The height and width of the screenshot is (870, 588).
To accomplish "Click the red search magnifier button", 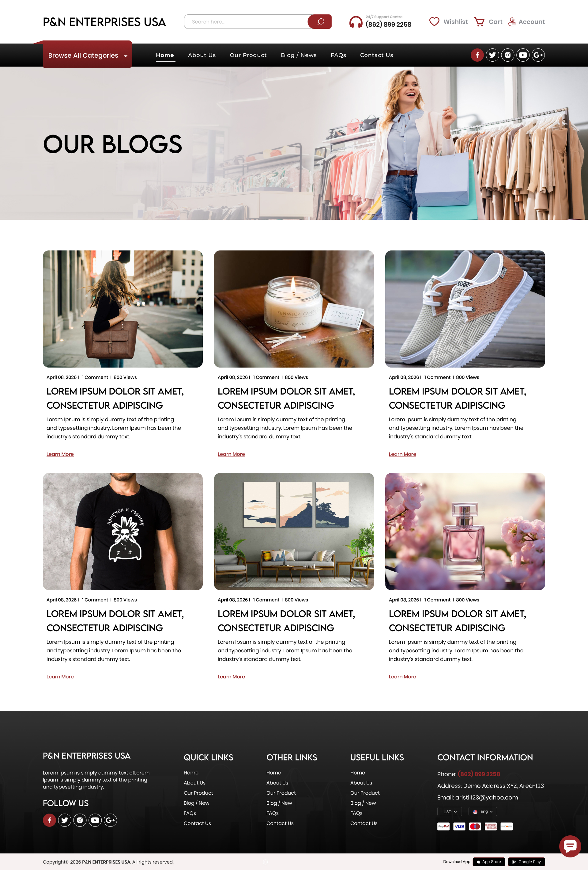I will coord(319,22).
